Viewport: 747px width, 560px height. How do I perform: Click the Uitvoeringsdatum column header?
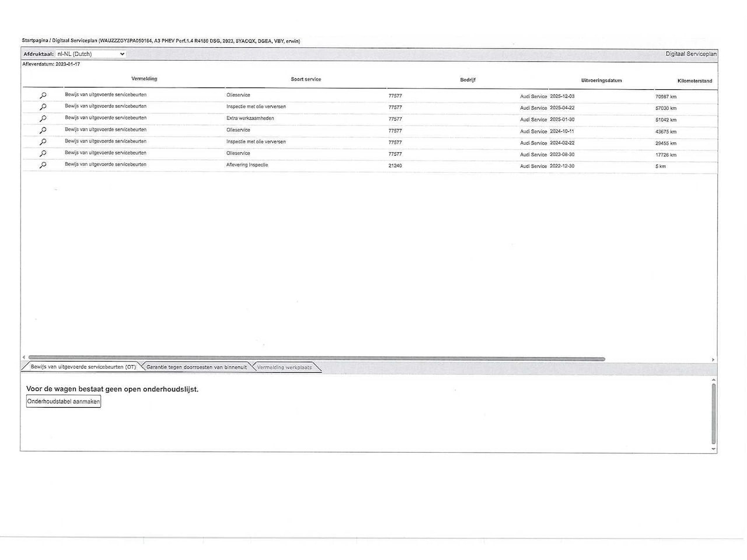[x=601, y=80]
